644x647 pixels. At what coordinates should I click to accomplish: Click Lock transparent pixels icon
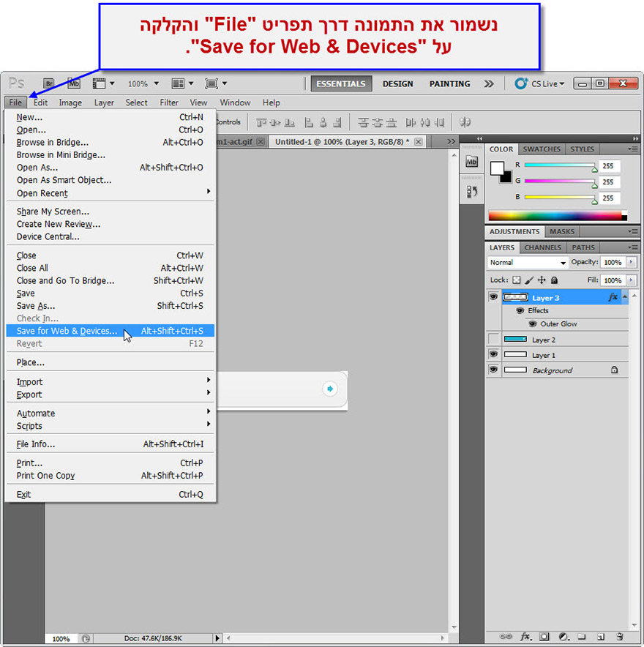(x=516, y=280)
